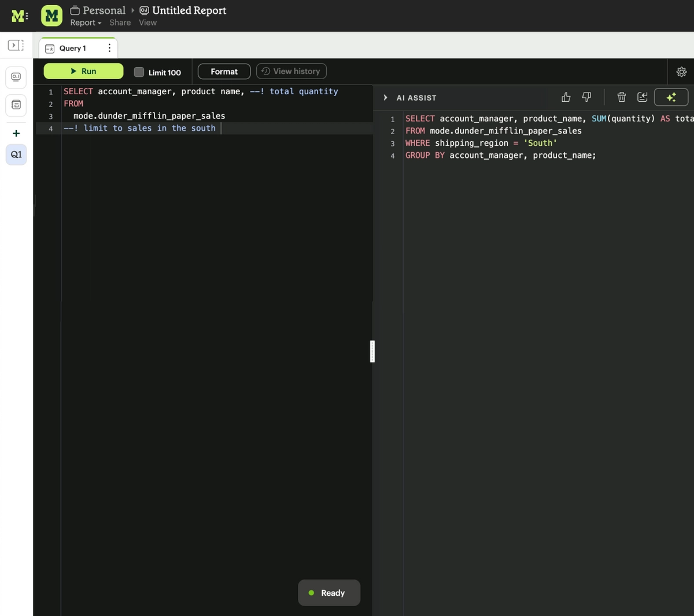Add a new query with the plus icon
The image size is (694, 616).
[16, 132]
